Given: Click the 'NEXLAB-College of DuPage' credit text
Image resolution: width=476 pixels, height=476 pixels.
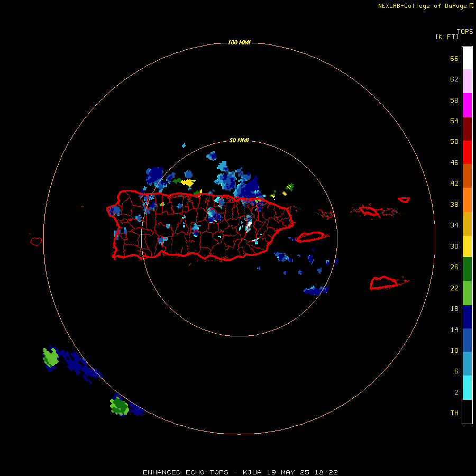Looking at the screenshot, I should [422, 6].
